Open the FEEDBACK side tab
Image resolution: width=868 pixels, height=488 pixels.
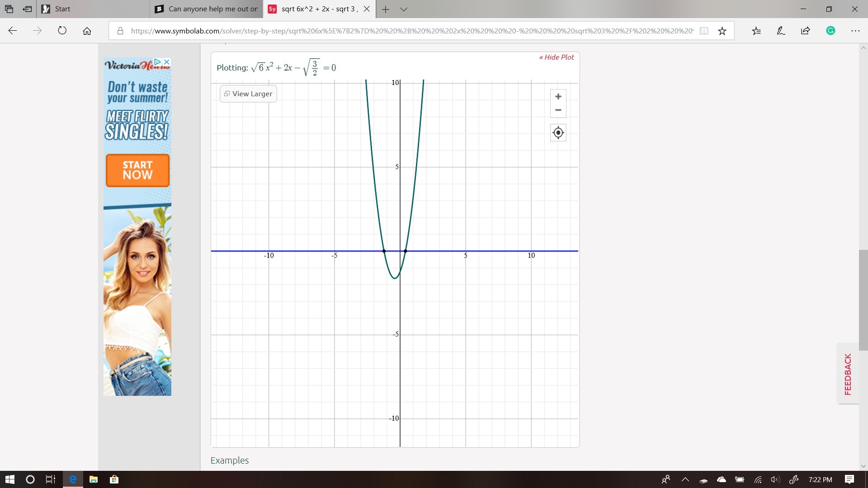(x=848, y=374)
